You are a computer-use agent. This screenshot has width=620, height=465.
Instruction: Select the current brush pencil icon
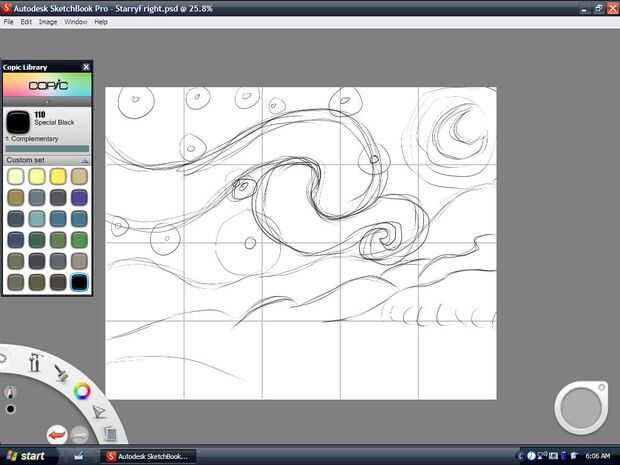click(10, 393)
